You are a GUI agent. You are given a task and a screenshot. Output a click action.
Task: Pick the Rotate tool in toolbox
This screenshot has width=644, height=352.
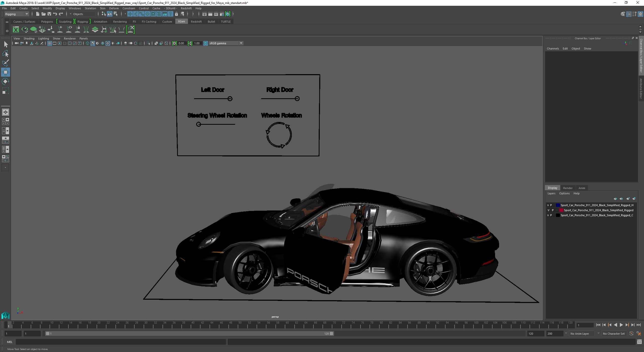click(x=6, y=81)
